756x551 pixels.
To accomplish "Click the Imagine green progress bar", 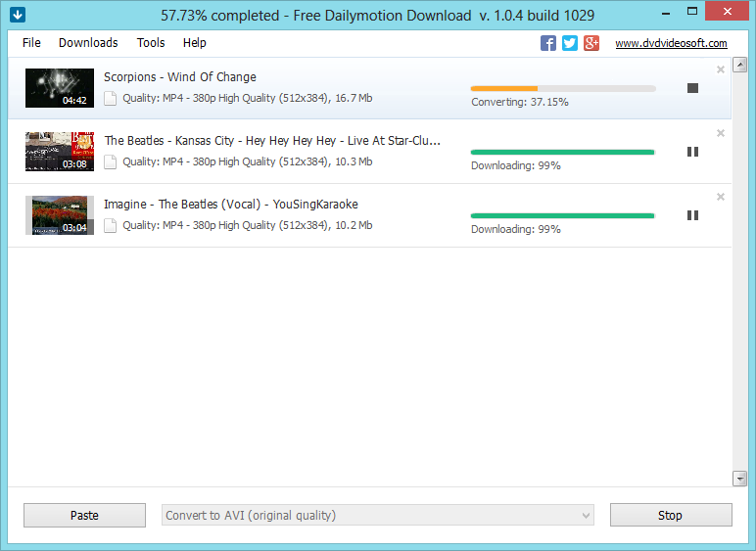I will tap(563, 215).
